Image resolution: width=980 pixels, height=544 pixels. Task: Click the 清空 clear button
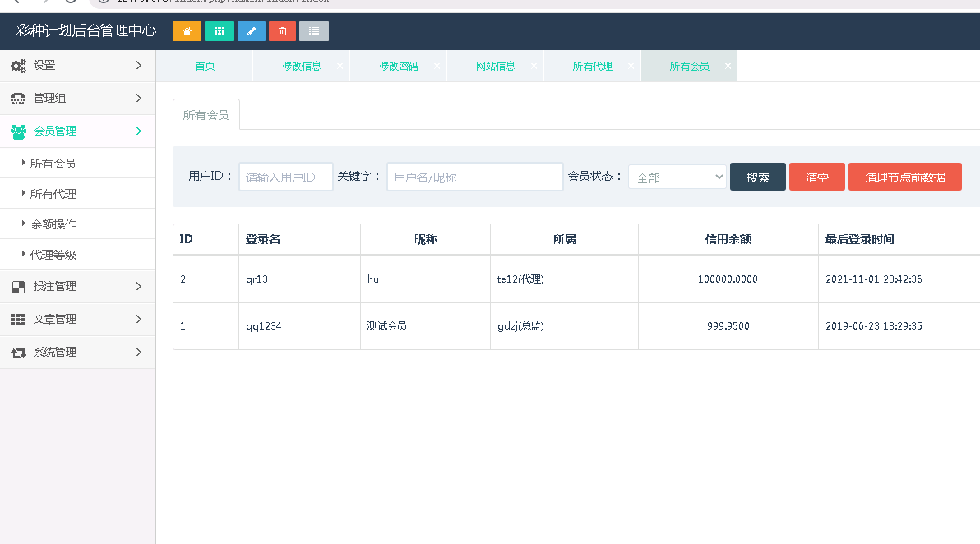tap(816, 176)
